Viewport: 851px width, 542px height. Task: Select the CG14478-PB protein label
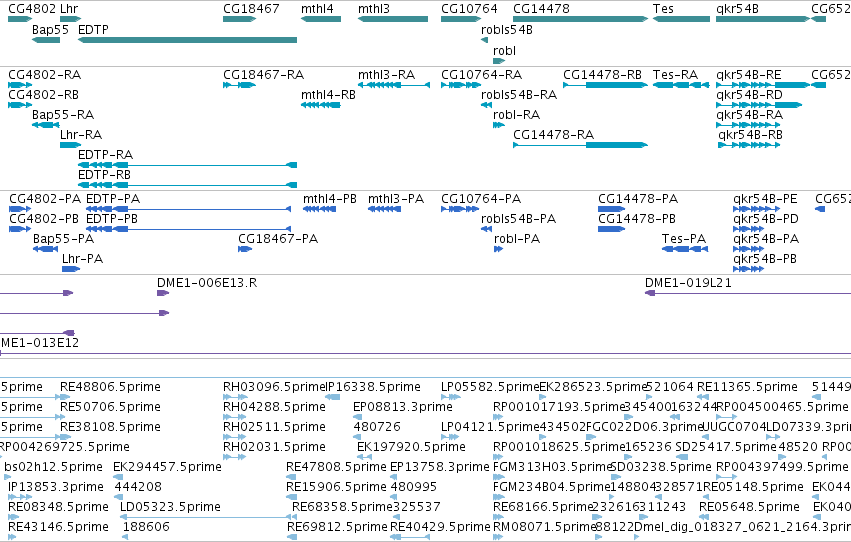[637, 219]
